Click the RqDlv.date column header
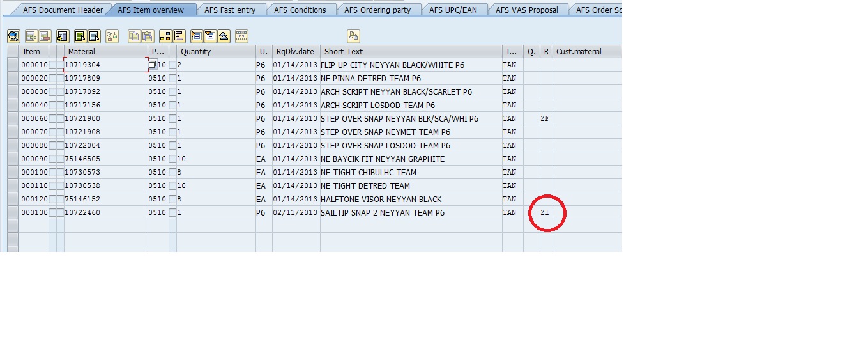The height and width of the screenshot is (353, 868). point(295,52)
